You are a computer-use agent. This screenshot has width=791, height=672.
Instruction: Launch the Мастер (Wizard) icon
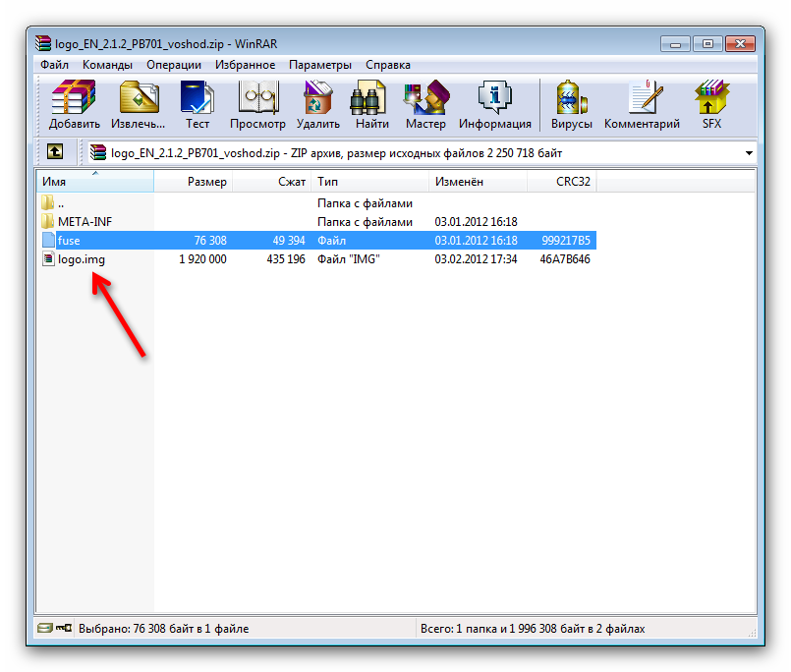(426, 97)
